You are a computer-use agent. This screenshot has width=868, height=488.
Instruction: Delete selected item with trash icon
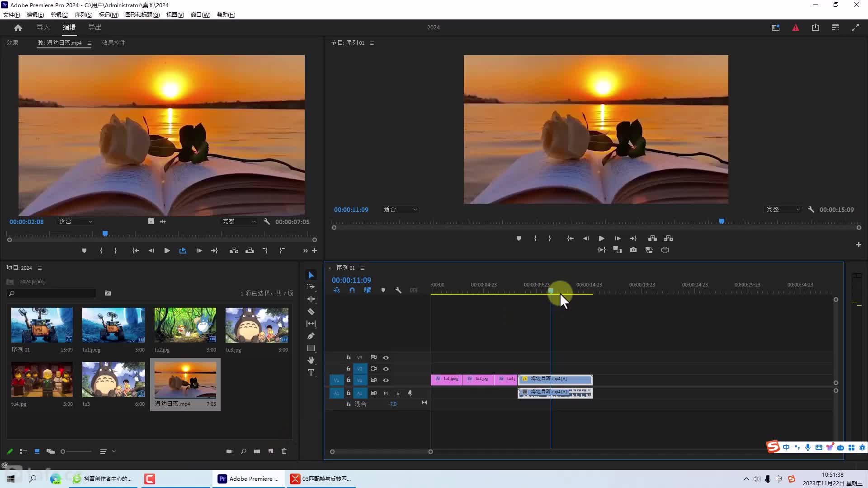(x=284, y=451)
